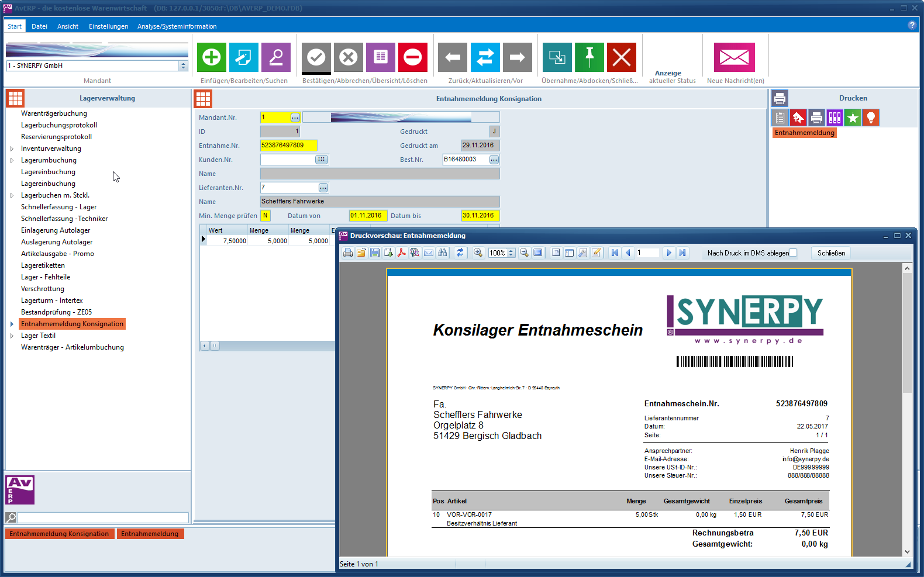Click the red Löschen minus icon

(x=412, y=57)
